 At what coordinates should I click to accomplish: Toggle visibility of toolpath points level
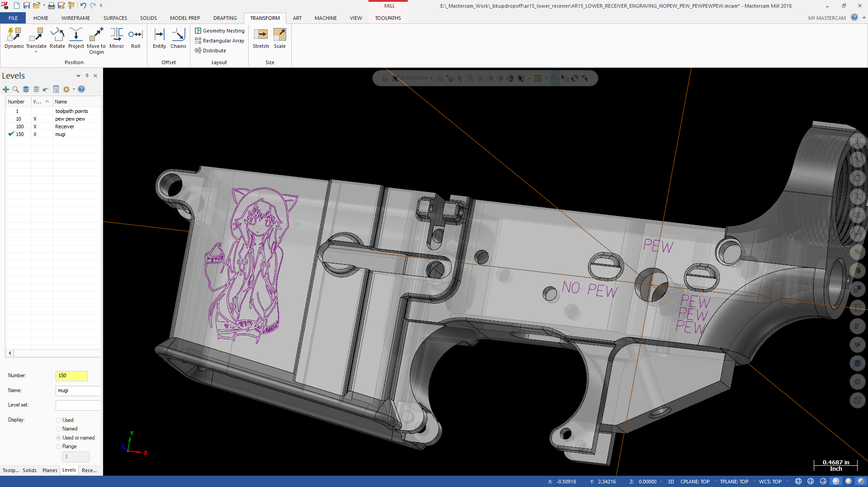click(x=42, y=111)
